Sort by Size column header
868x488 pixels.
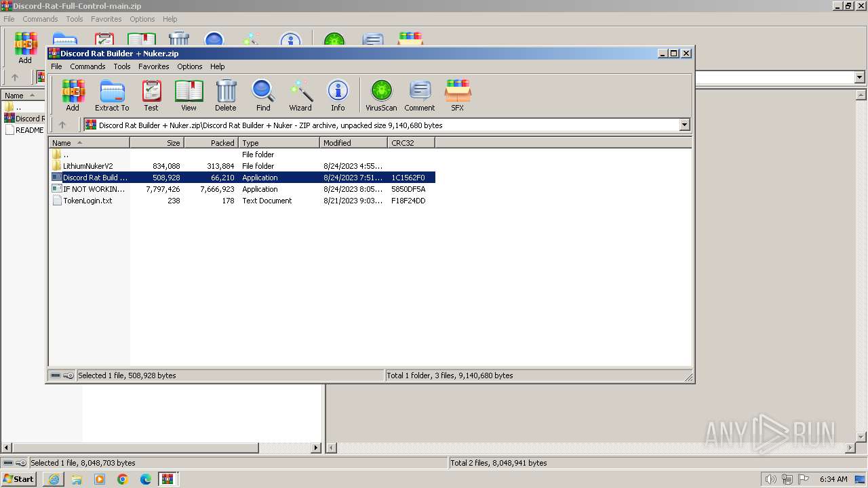click(x=157, y=143)
